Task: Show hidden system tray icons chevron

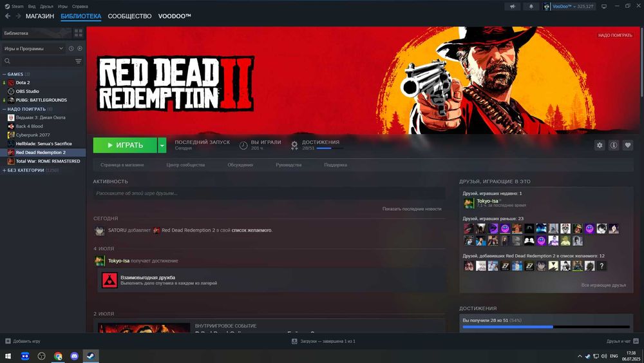Action: pyautogui.click(x=580, y=356)
